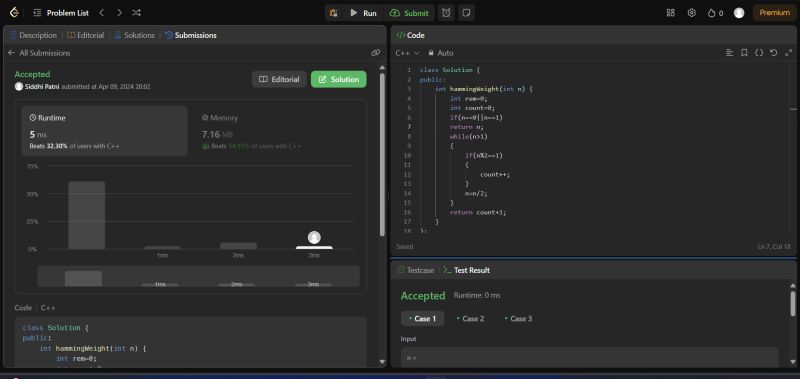This screenshot has height=379, width=800.
Task: Go back to All Submissions
Action: coord(39,53)
